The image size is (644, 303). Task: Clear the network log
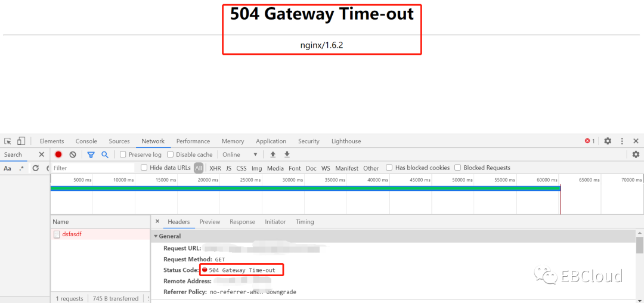[x=73, y=154]
